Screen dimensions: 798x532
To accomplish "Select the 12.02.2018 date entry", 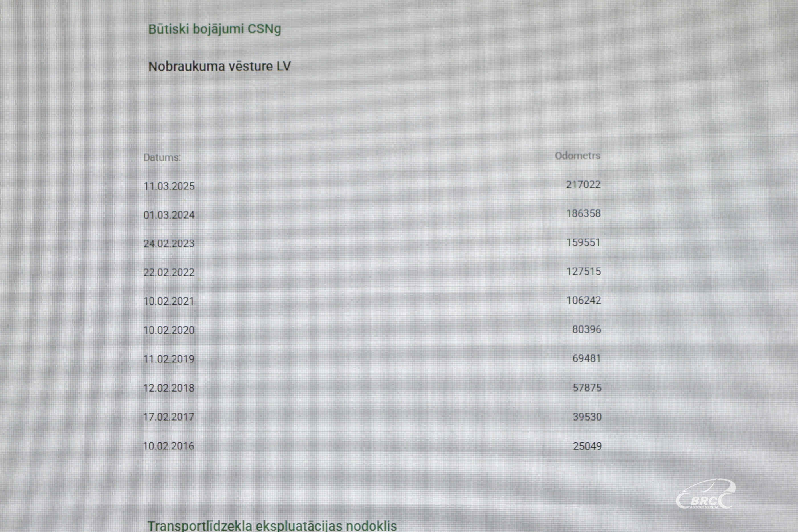I will [x=169, y=388].
